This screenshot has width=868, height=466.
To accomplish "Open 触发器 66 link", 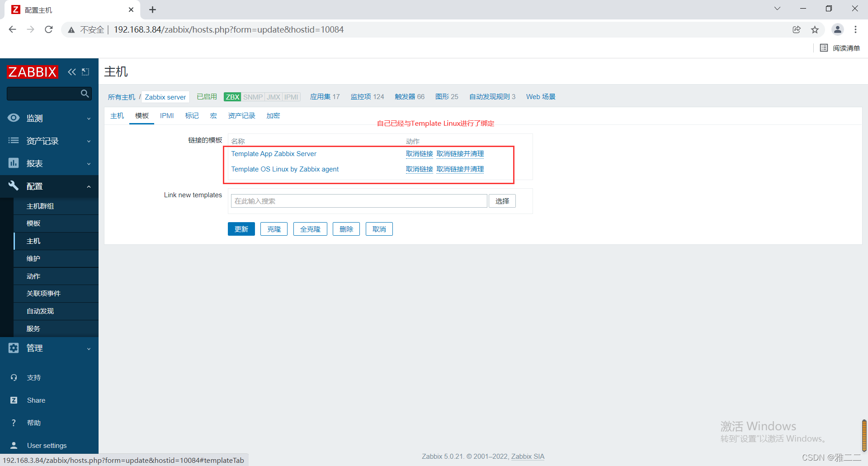I will point(410,97).
